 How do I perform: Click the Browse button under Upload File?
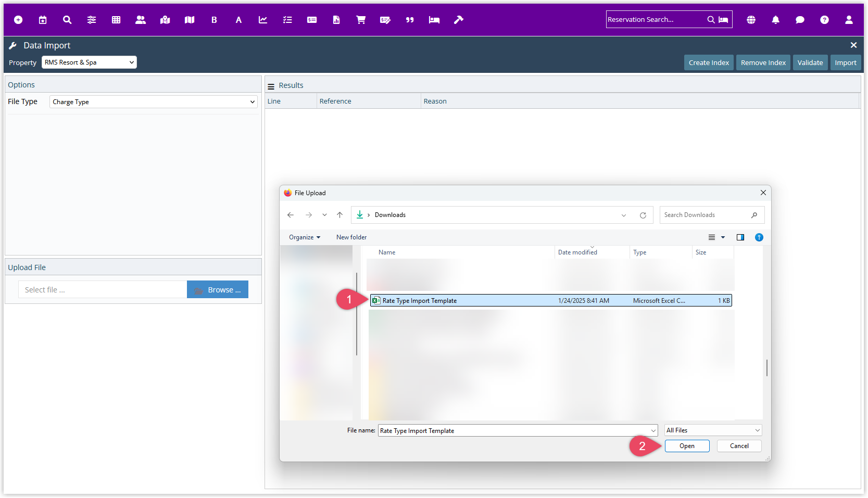pyautogui.click(x=218, y=290)
